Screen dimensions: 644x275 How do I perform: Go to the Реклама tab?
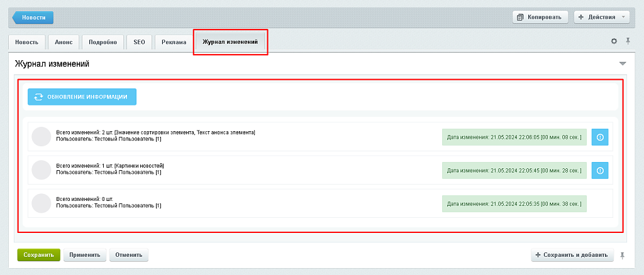tap(174, 42)
